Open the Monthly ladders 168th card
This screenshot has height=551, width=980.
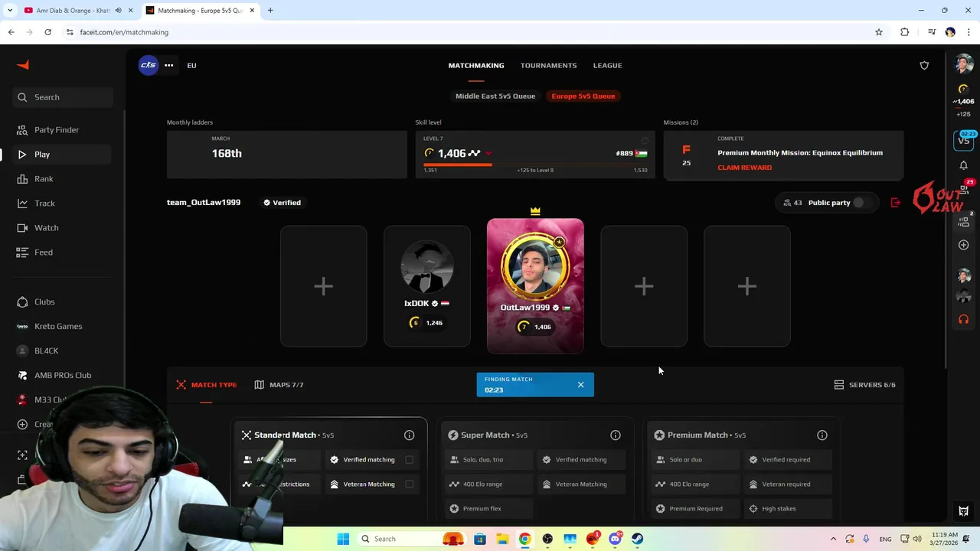pos(287,155)
